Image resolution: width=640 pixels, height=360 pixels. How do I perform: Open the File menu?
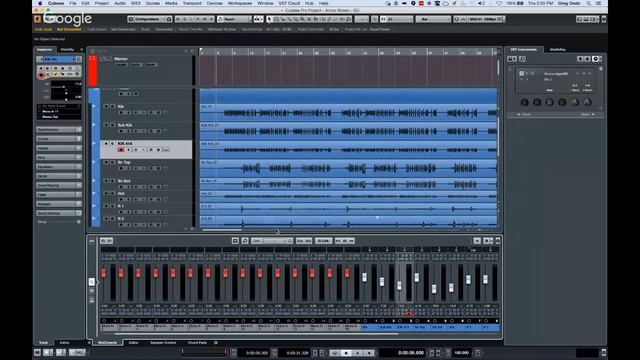tap(73, 3)
